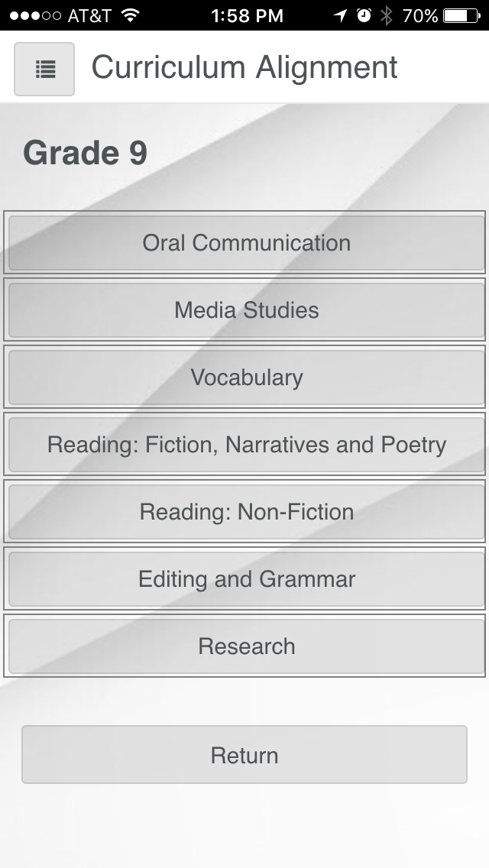Tap the 1:58 PM clock
The height and width of the screenshot is (868, 489).
pos(247,15)
